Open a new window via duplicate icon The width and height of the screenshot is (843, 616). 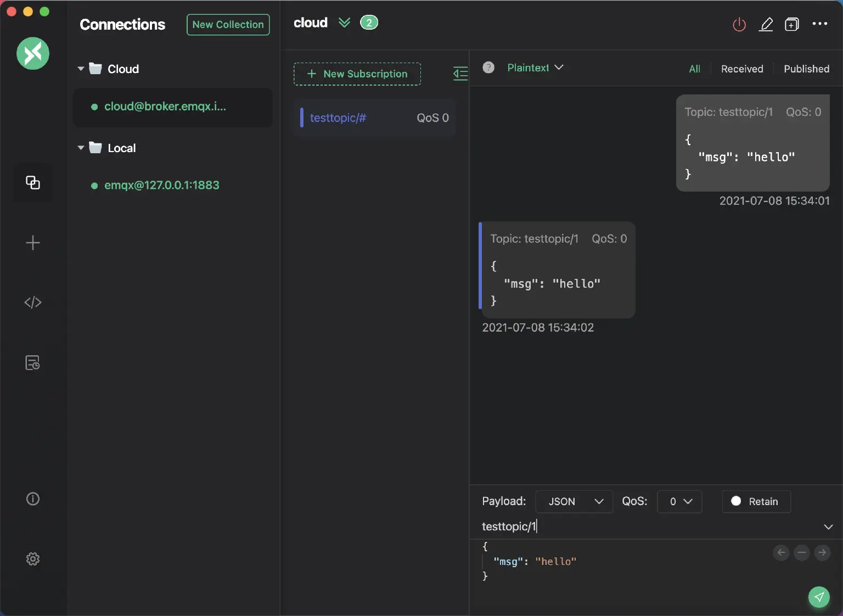(x=792, y=24)
